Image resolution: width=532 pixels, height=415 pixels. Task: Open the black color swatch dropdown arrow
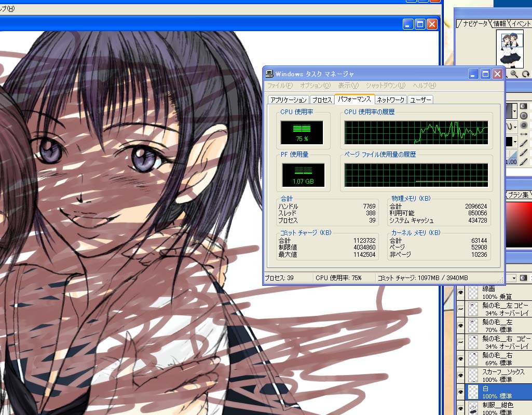tap(515, 142)
